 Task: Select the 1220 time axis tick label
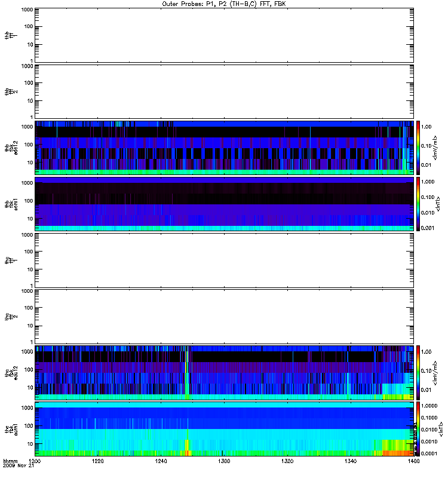click(x=97, y=461)
